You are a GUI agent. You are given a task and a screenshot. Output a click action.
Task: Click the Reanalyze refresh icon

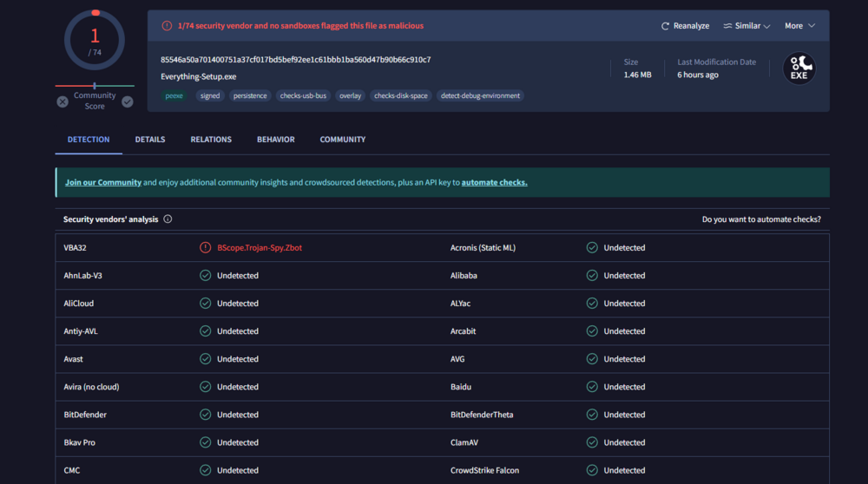tap(665, 26)
